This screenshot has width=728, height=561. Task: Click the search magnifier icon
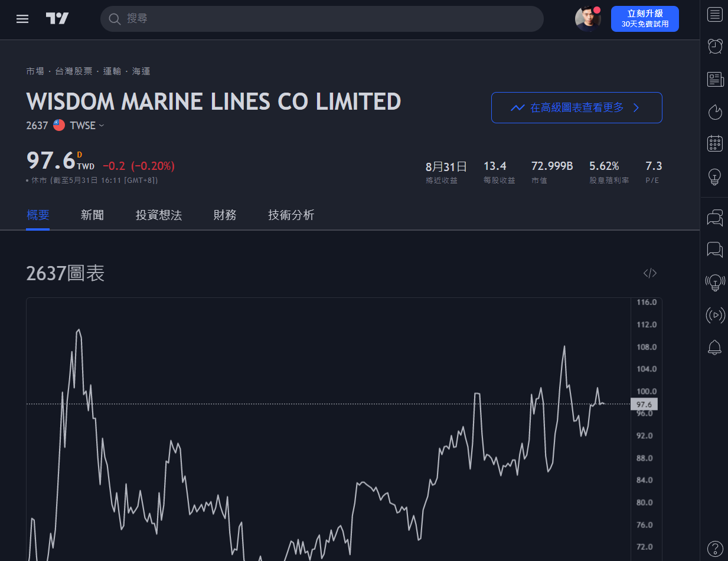coord(115,19)
